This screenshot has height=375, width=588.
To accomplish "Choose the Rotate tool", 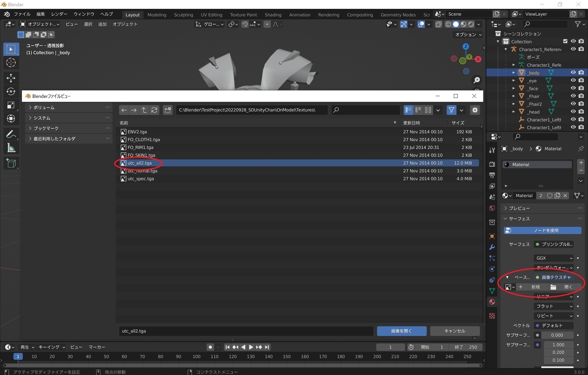I will point(11,92).
